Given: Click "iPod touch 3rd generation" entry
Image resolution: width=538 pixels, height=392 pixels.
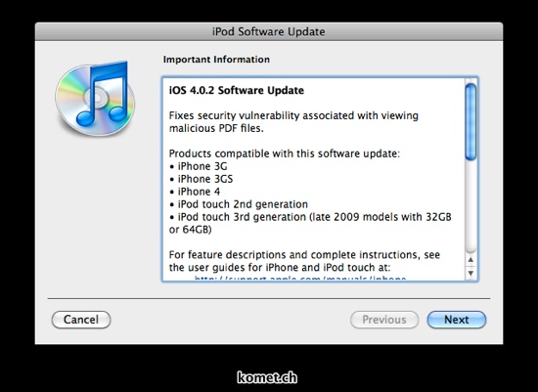Looking at the screenshot, I should click(310, 223).
